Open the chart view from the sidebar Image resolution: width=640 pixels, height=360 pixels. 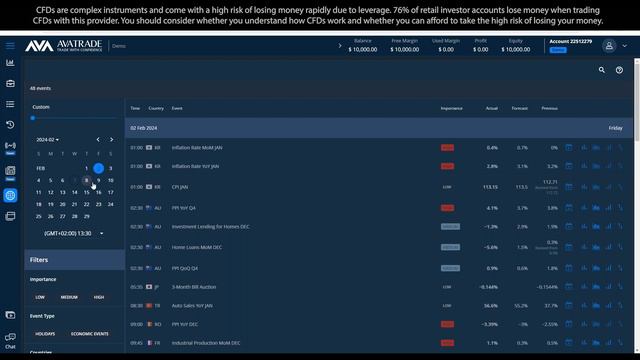tap(10, 62)
